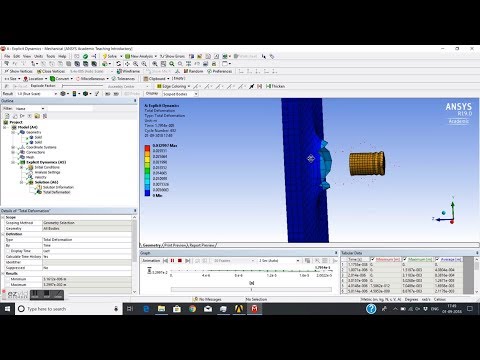The width and height of the screenshot is (480, 360).
Task: Collapse the Model (A4) tree expander
Action: pos(6,127)
